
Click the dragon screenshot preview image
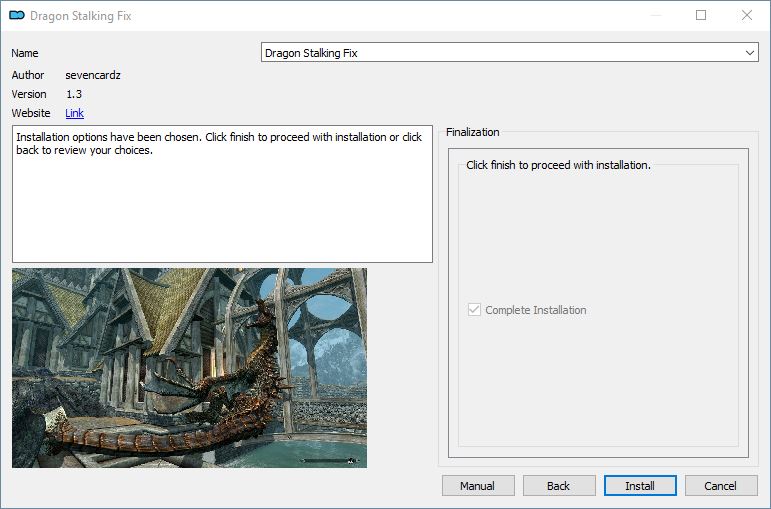point(189,368)
